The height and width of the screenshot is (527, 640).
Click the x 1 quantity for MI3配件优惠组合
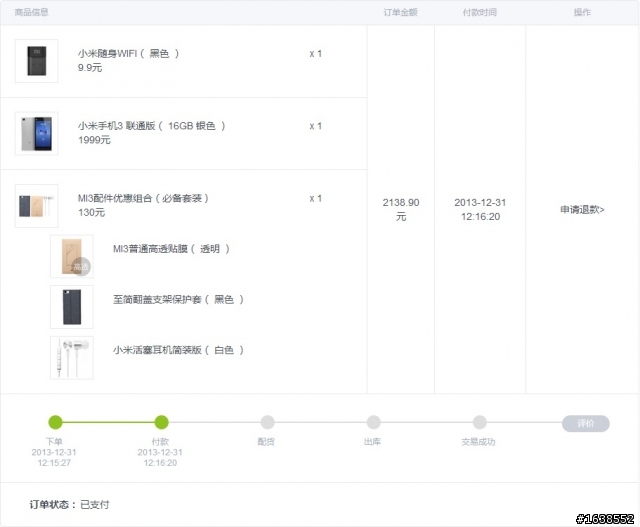(x=316, y=198)
